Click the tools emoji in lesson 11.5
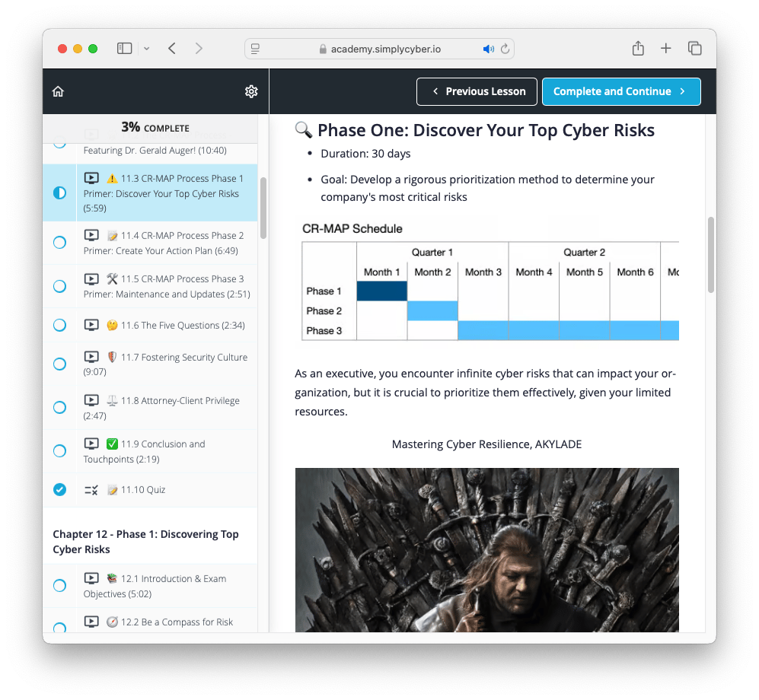 pyautogui.click(x=113, y=278)
